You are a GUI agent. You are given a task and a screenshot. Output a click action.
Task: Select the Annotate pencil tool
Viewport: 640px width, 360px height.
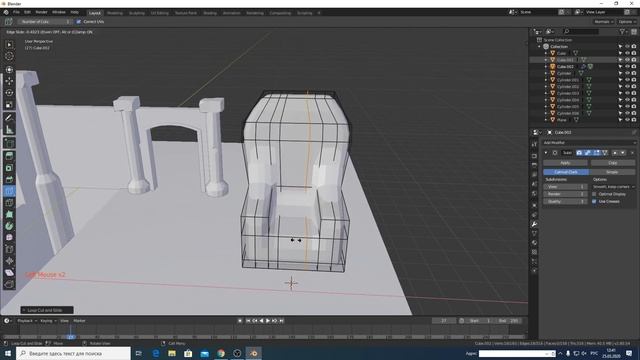tap(9, 118)
